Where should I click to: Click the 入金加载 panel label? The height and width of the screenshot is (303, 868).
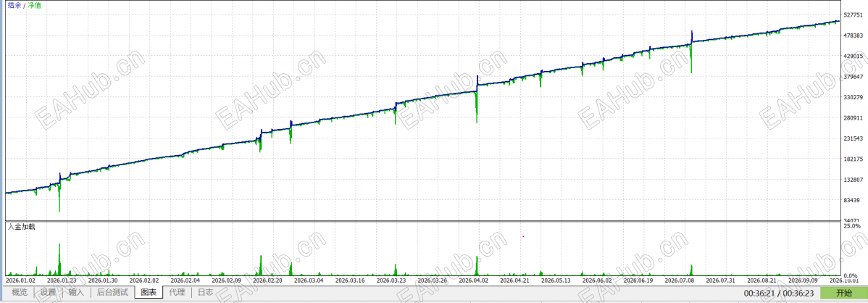[21, 227]
